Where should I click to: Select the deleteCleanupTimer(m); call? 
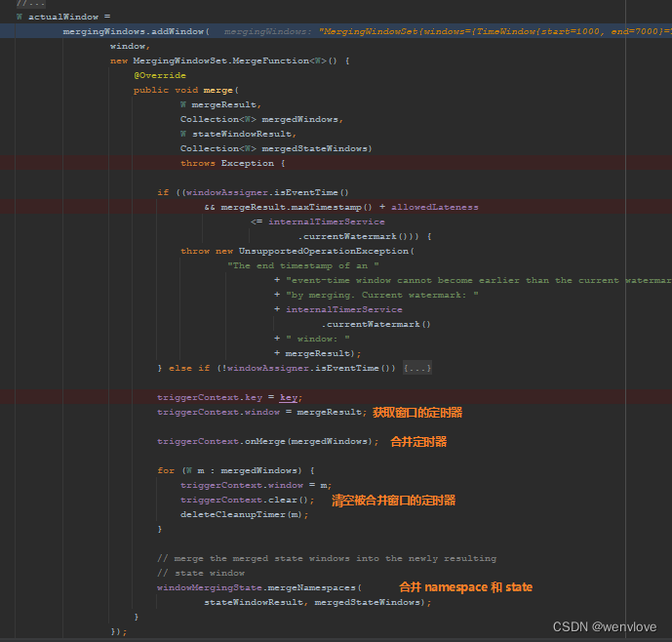tap(244, 514)
